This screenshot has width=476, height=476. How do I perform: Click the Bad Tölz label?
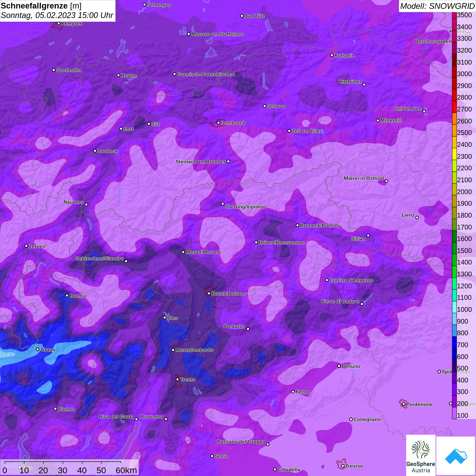point(254,16)
